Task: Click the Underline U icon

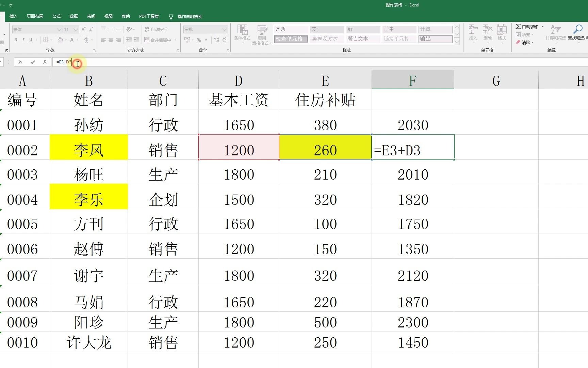Action: [x=30, y=40]
